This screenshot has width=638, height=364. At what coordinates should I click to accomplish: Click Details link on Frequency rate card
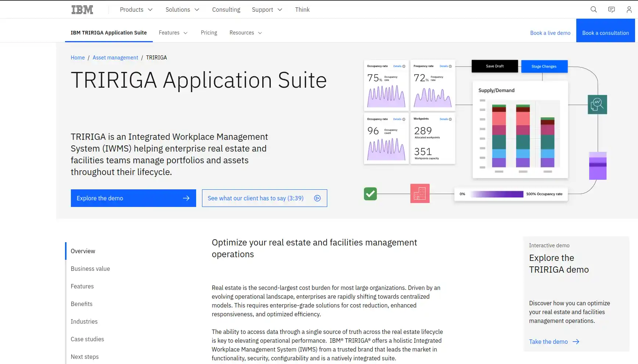click(445, 66)
